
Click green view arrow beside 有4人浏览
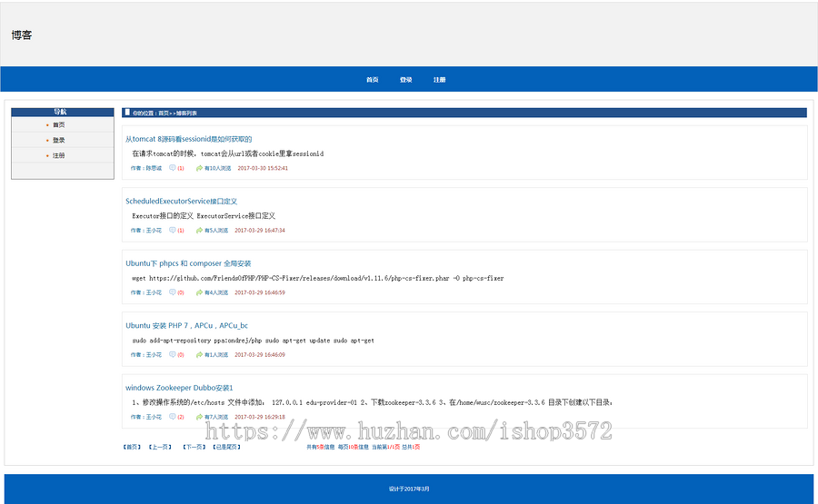[x=199, y=292]
